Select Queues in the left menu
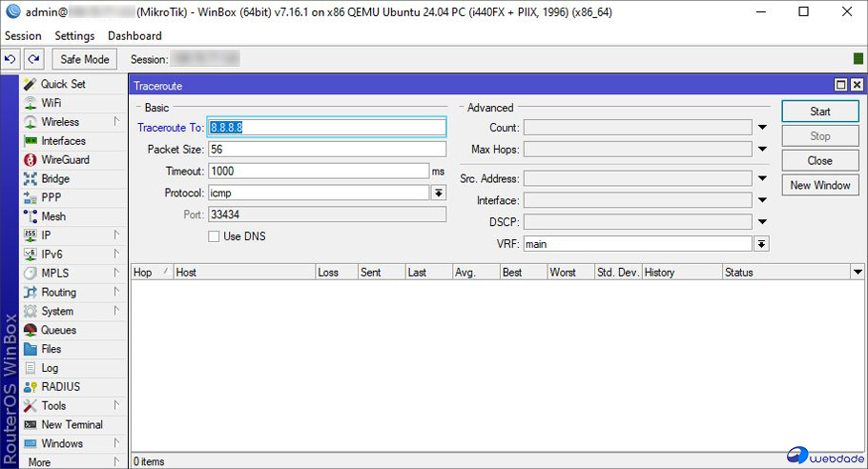This screenshot has width=868, height=469. (x=58, y=330)
